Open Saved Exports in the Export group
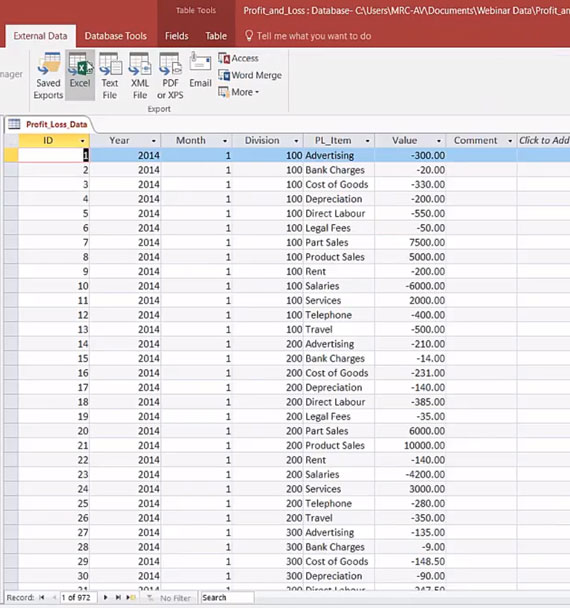The height and width of the screenshot is (608, 570). (x=48, y=76)
